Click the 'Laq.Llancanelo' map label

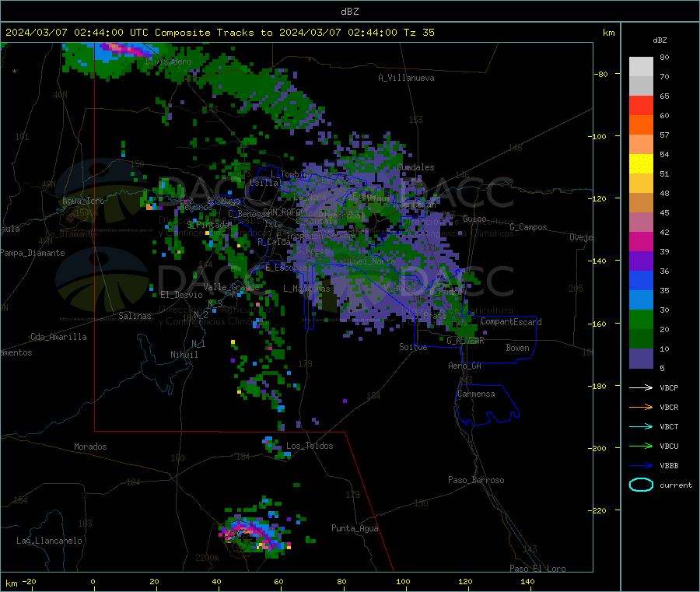[49, 541]
